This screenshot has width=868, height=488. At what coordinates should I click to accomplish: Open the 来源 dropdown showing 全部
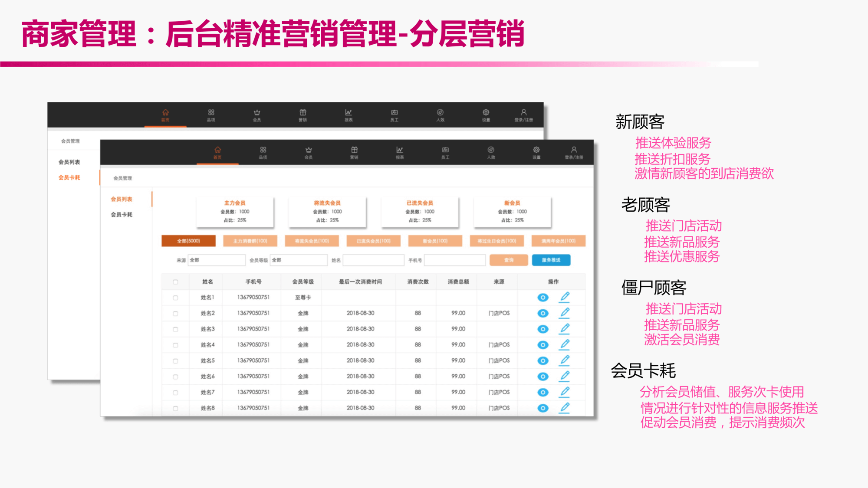point(216,260)
